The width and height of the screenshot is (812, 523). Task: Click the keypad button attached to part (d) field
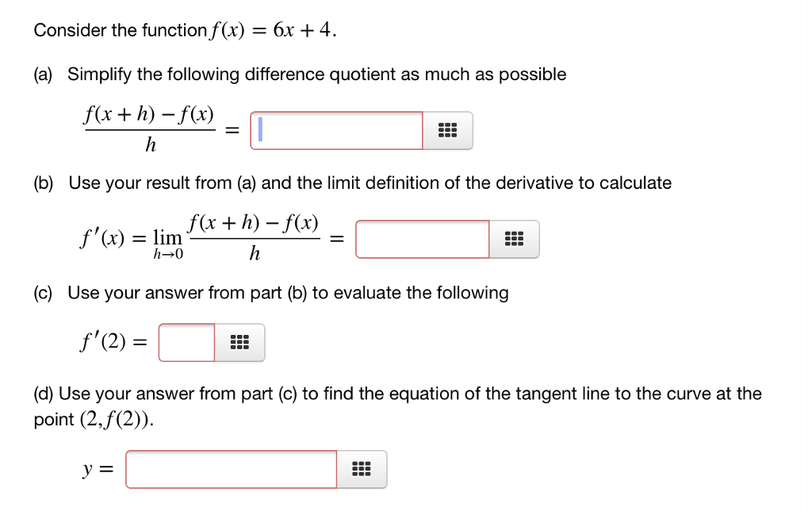pyautogui.click(x=362, y=468)
